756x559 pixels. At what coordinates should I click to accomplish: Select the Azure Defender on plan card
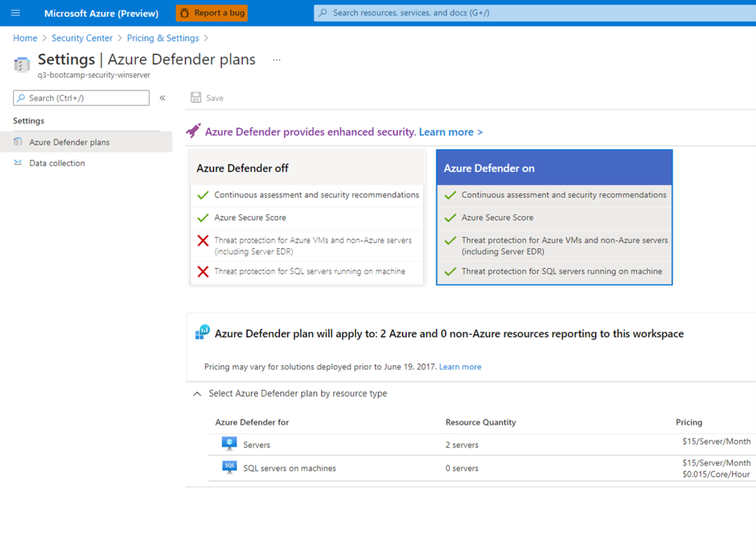click(554, 218)
